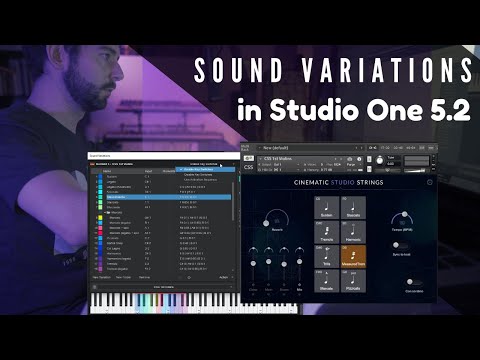Select the Bartok Snap row in the list
This screenshot has height=360, width=480.
[x=168, y=243]
